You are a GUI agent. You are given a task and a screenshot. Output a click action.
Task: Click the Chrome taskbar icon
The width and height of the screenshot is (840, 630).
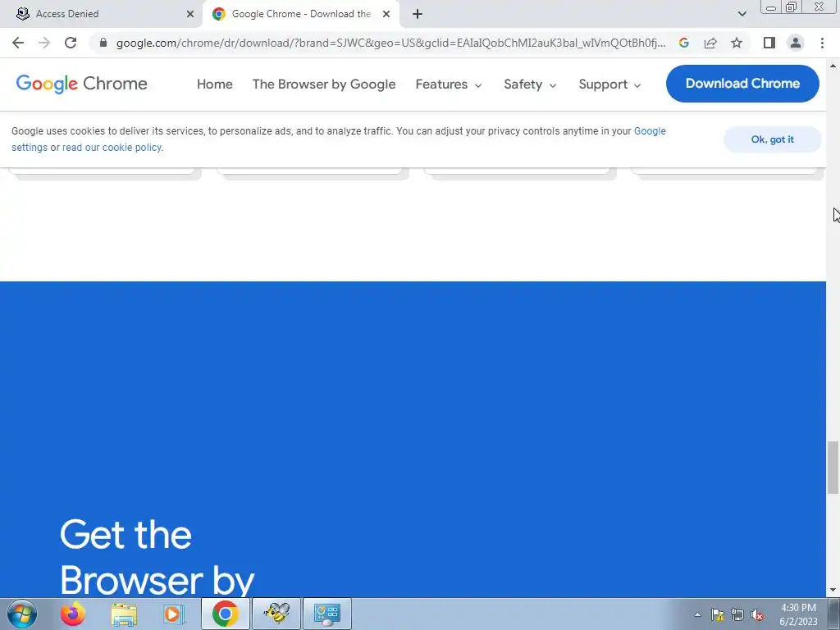coord(225,614)
